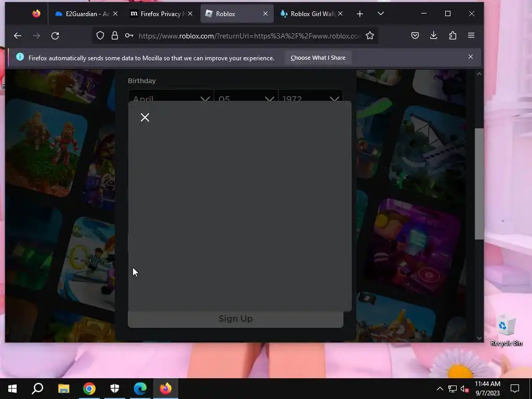Click Firefox icon in taskbar

166,389
